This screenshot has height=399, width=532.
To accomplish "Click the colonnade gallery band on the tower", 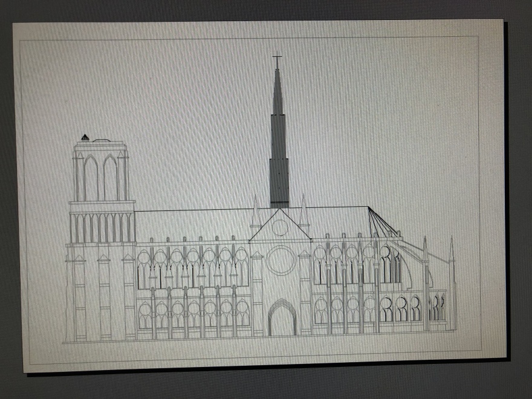I will tap(102, 227).
